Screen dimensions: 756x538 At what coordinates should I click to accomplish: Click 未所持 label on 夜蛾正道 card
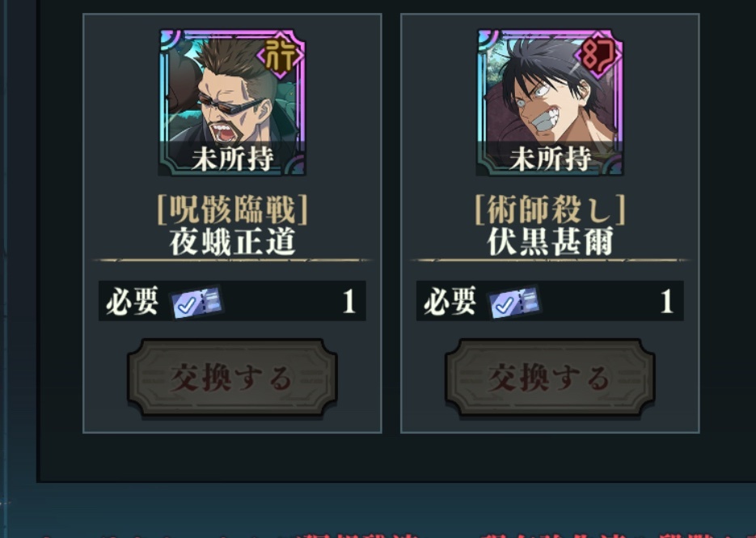point(232,159)
